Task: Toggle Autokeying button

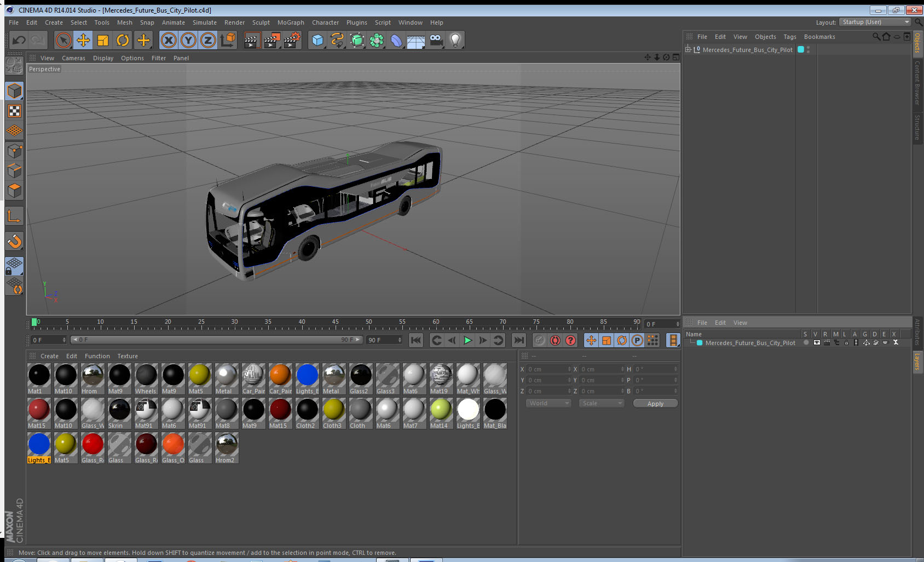Action: click(x=555, y=340)
